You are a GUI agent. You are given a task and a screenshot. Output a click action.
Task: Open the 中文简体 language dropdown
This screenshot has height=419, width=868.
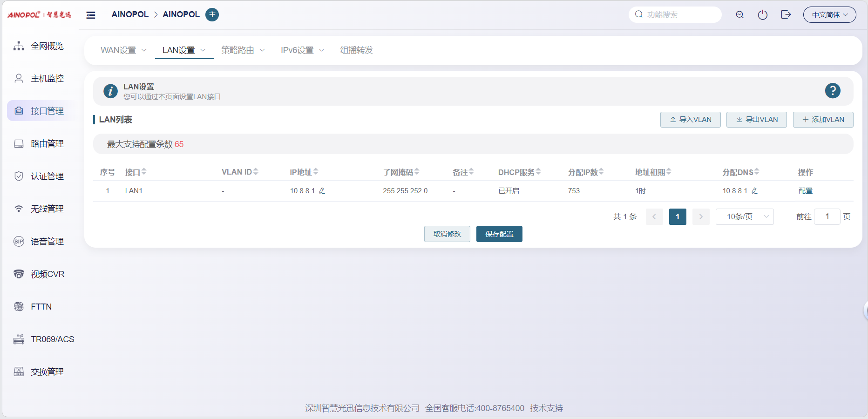(829, 15)
